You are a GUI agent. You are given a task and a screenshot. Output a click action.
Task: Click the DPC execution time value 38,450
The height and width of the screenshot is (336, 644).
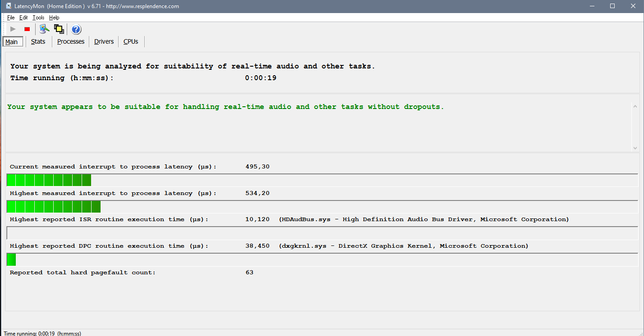click(258, 246)
